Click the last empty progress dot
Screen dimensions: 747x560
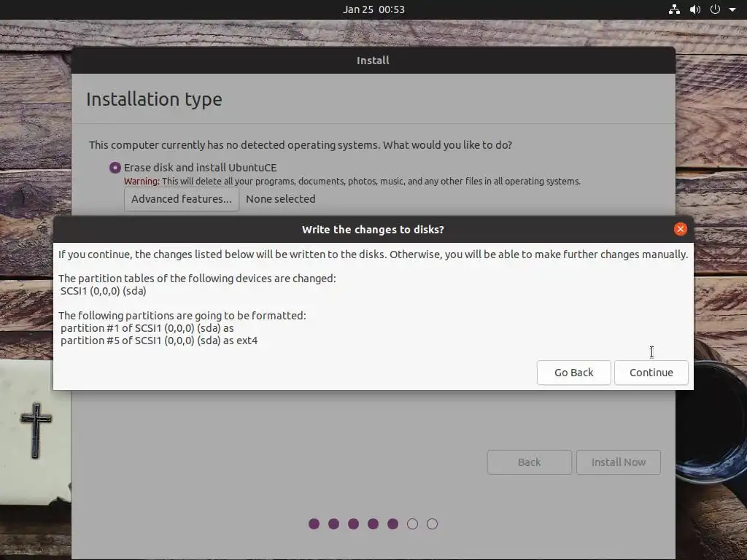pos(432,524)
